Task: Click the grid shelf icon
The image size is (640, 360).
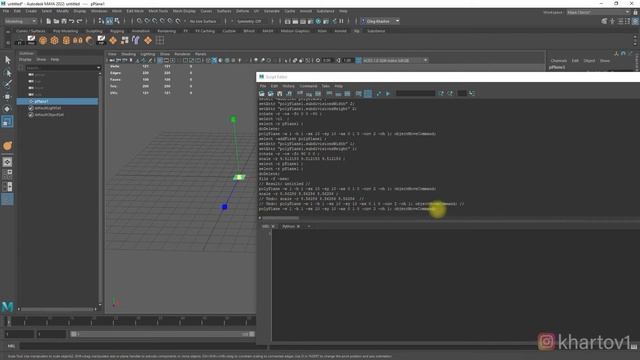Action: [160, 40]
